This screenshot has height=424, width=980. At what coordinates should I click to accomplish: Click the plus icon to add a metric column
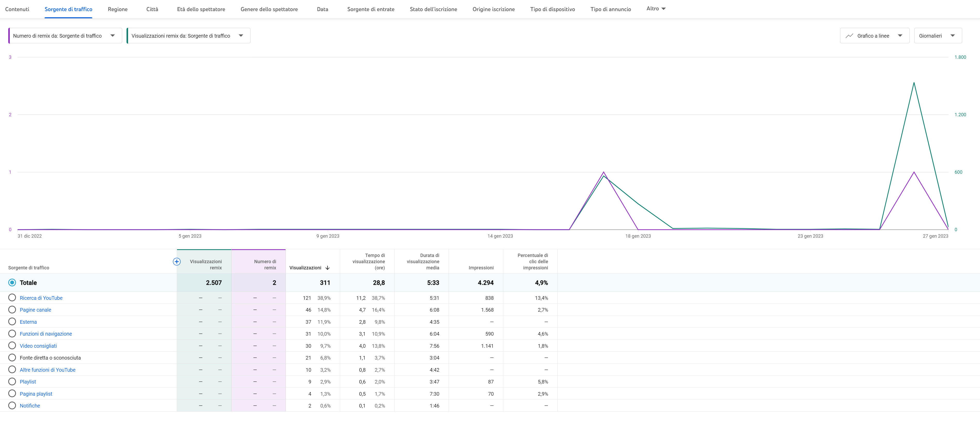coord(177,261)
